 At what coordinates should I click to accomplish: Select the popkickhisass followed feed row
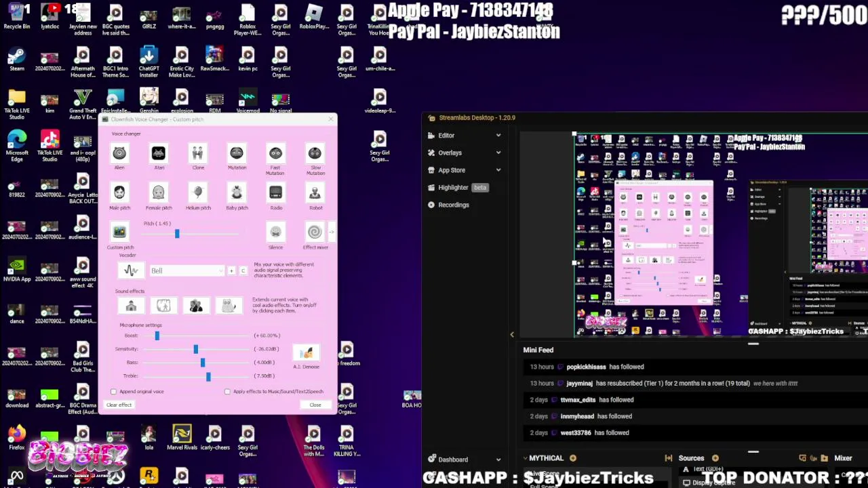pyautogui.click(x=695, y=367)
